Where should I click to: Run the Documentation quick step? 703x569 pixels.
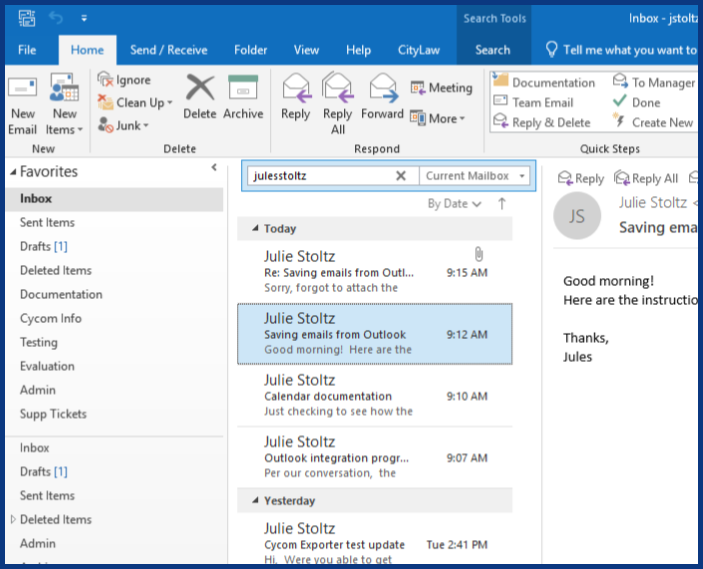(x=544, y=83)
